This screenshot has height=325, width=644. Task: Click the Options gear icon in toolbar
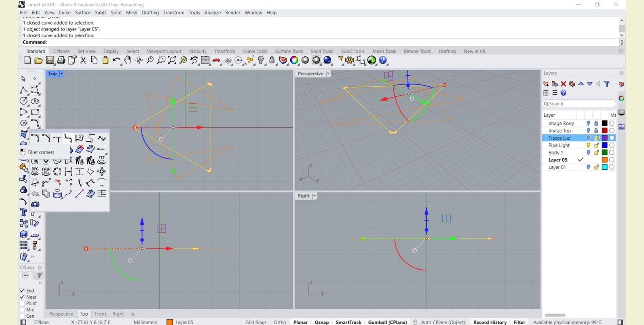click(x=349, y=61)
